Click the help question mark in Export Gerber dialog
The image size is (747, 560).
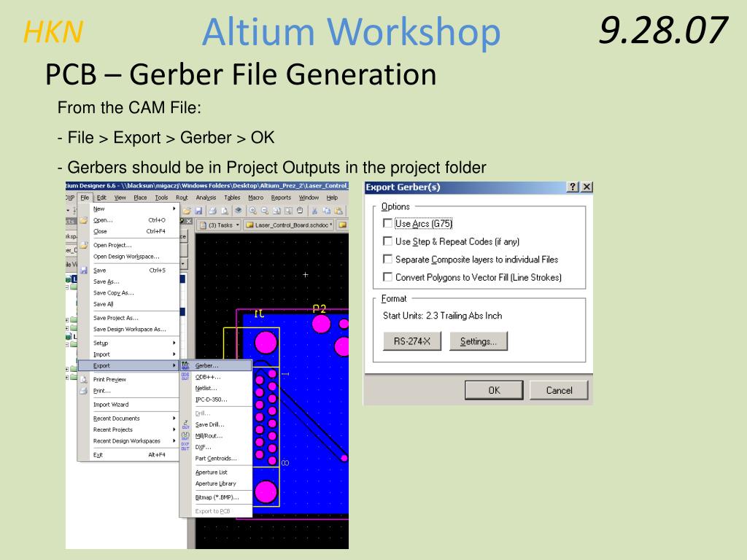coord(573,187)
